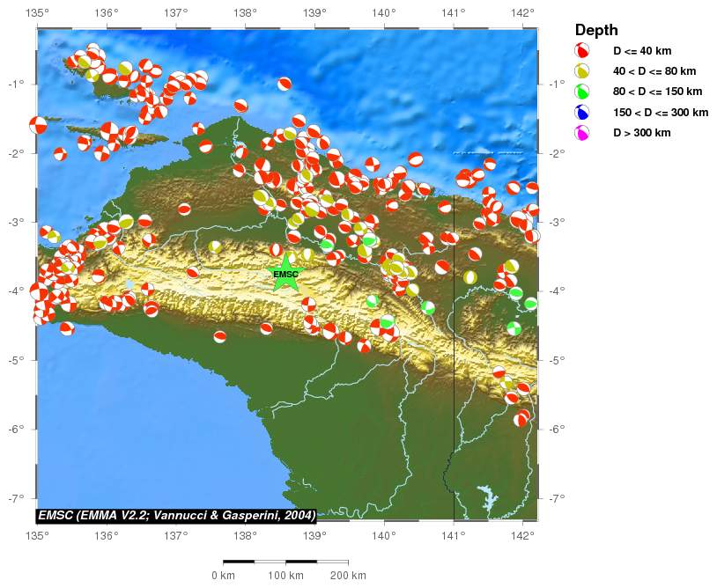
Task: Click the "Depth" legend title
Action: click(595, 29)
